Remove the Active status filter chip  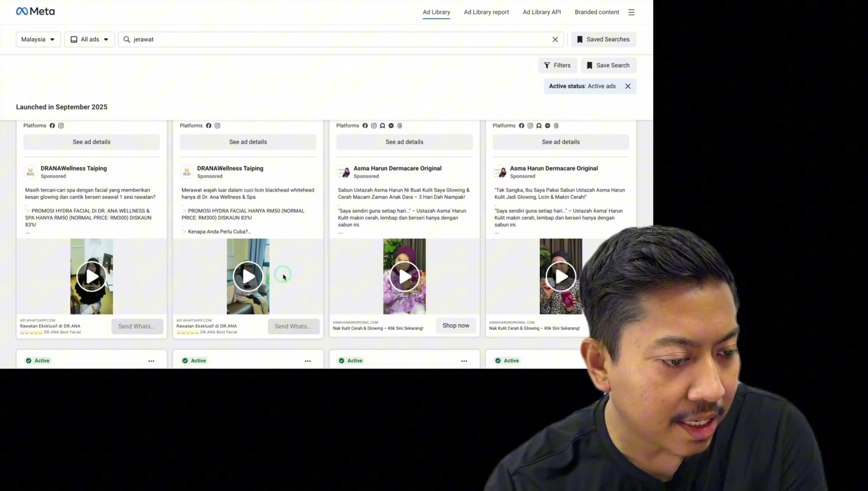(x=628, y=86)
